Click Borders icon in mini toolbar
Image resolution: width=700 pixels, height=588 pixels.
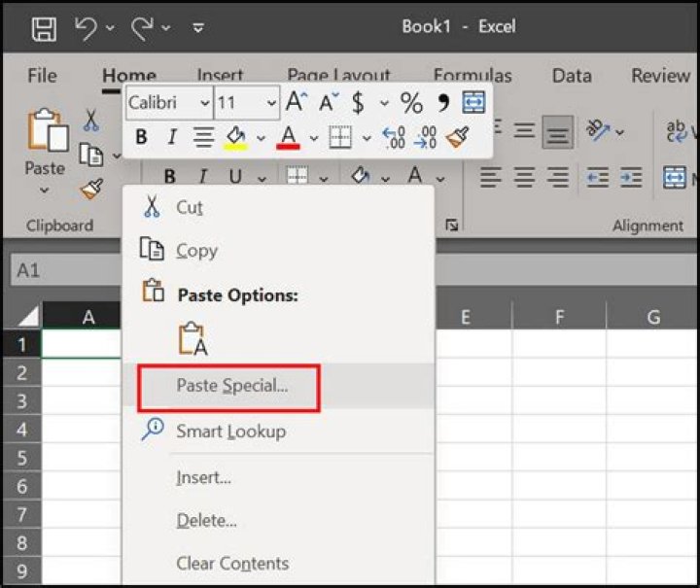(340, 137)
